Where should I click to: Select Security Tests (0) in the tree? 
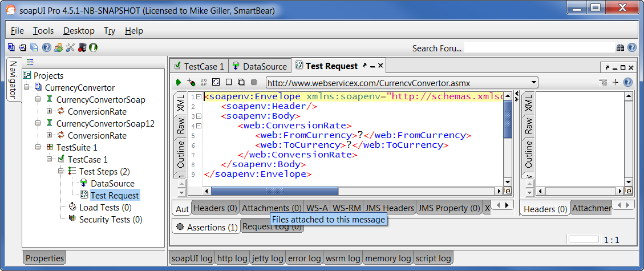click(x=111, y=219)
